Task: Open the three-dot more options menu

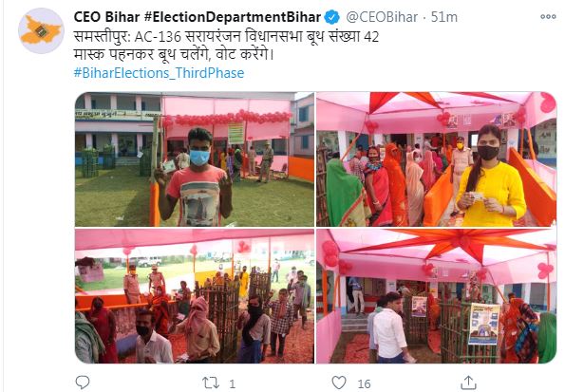Action: point(548,16)
